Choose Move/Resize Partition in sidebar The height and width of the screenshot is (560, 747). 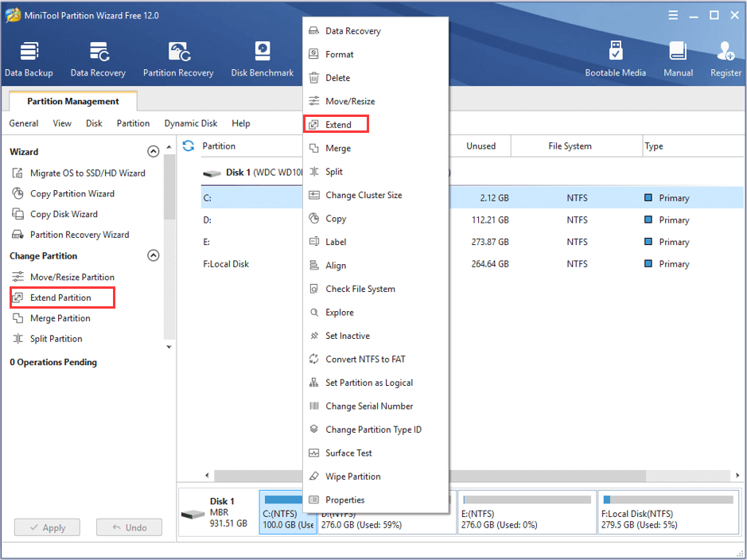[63, 277]
